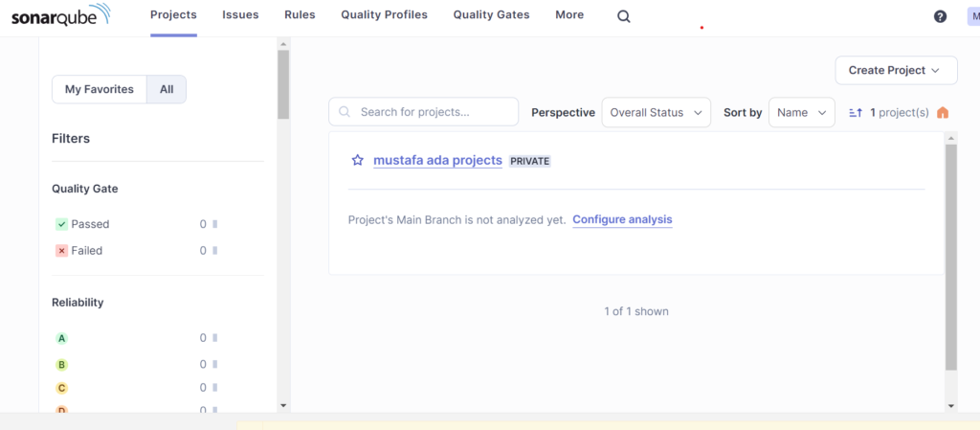Go to the Issues tab

point(240,15)
